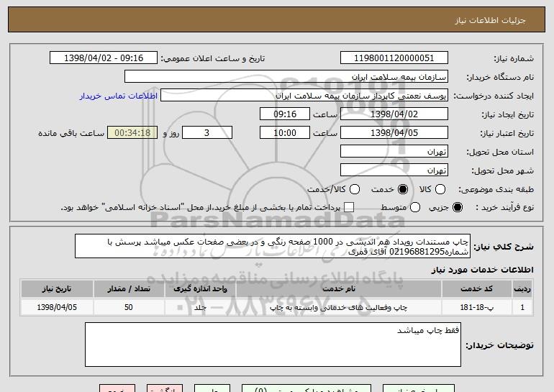Viewport: 554px width, 392px height.
Task: Click اطلاعات خدمات مورد نیاز section heading
Action: 482,270
